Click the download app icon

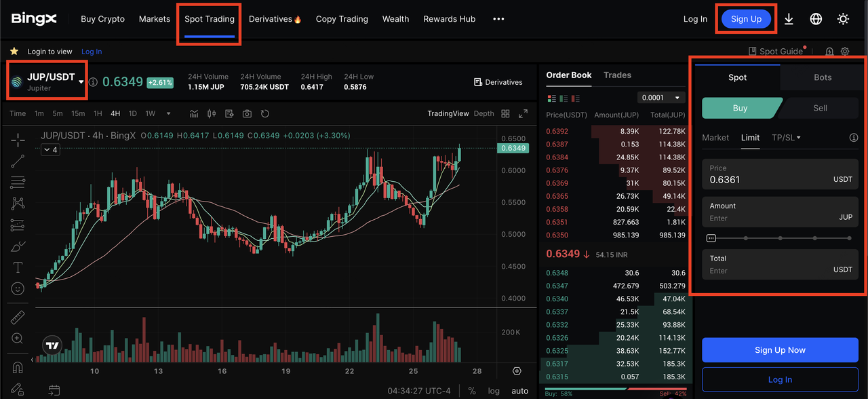[789, 19]
